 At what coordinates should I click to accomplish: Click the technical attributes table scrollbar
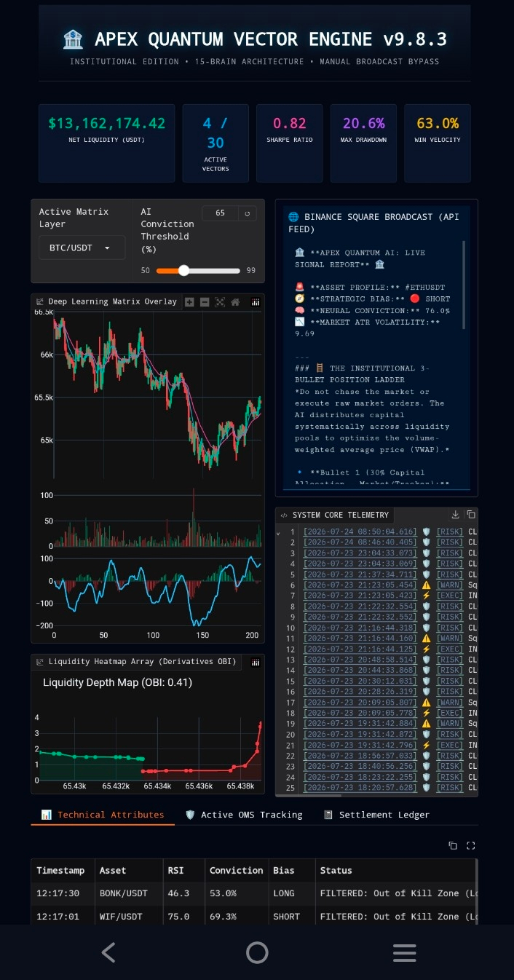click(476, 891)
